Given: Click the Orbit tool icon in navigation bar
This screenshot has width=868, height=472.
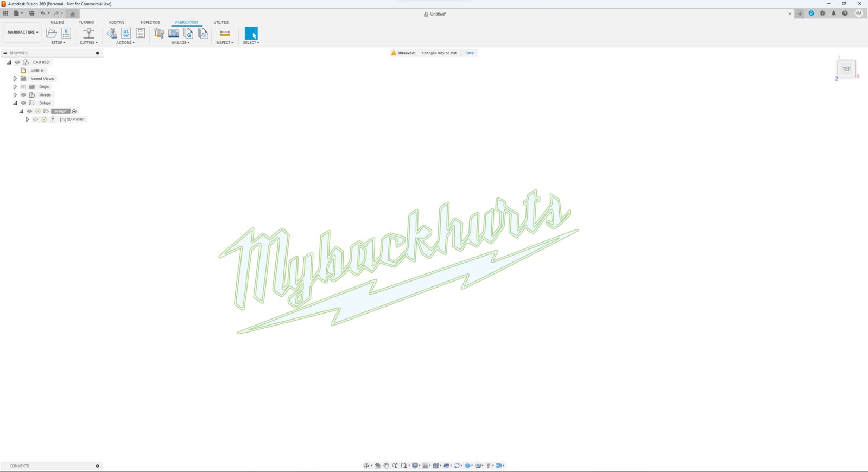Looking at the screenshot, I should click(x=366, y=465).
